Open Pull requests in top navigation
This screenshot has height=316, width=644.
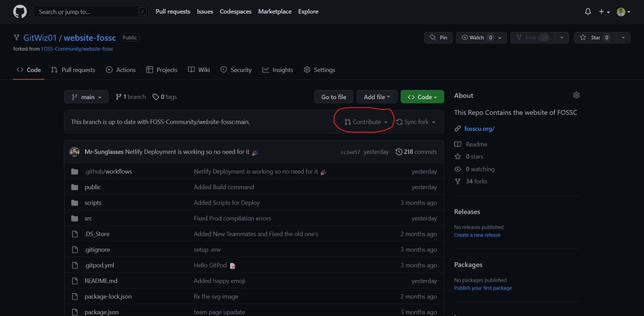click(x=173, y=11)
